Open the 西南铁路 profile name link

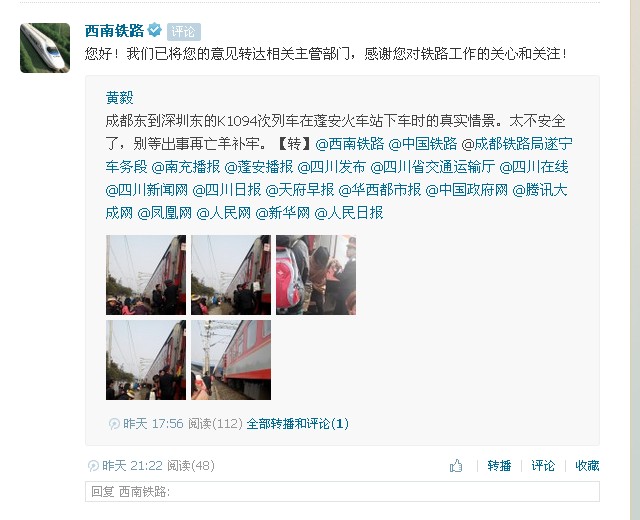(114, 31)
